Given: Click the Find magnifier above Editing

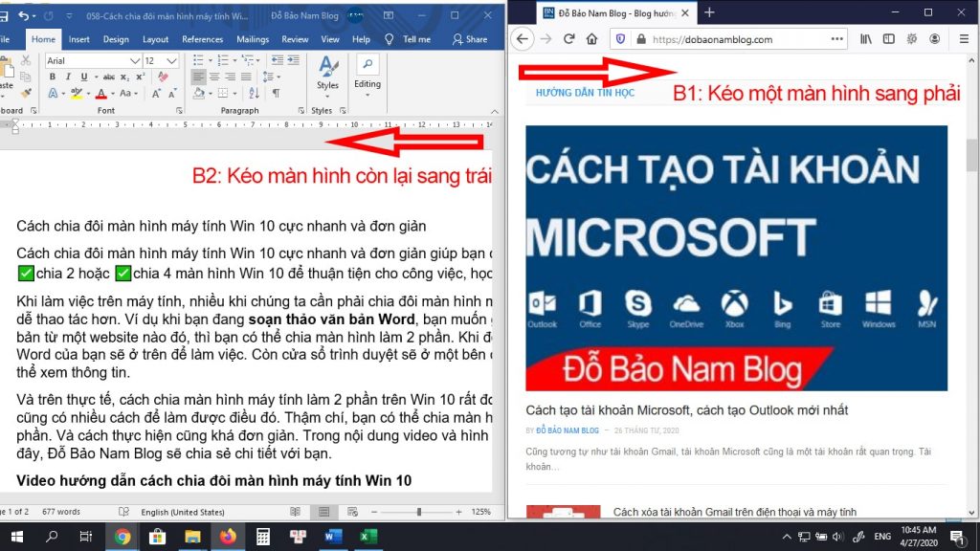Looking at the screenshot, I should click(x=367, y=64).
